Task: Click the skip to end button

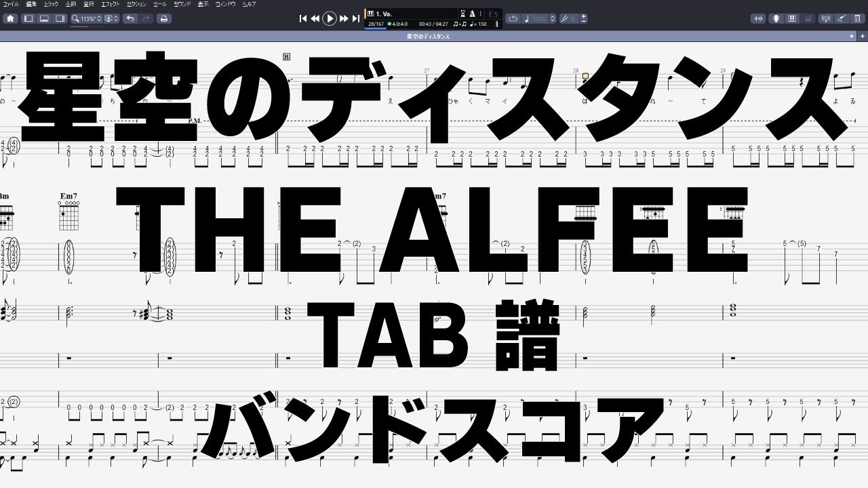Action: (x=356, y=18)
